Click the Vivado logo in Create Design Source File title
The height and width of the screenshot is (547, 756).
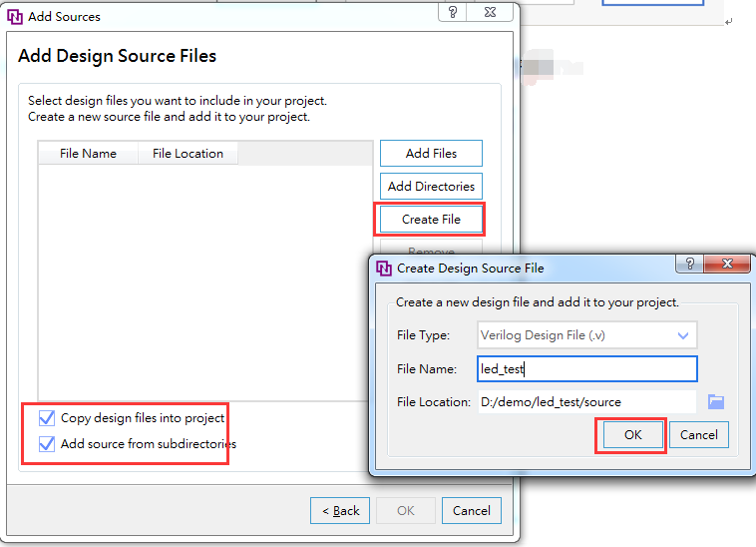(x=384, y=268)
